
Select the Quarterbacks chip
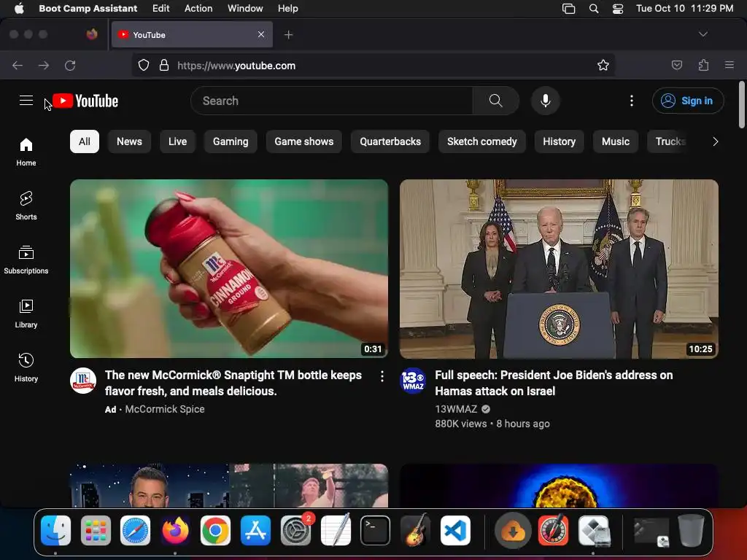click(x=390, y=141)
